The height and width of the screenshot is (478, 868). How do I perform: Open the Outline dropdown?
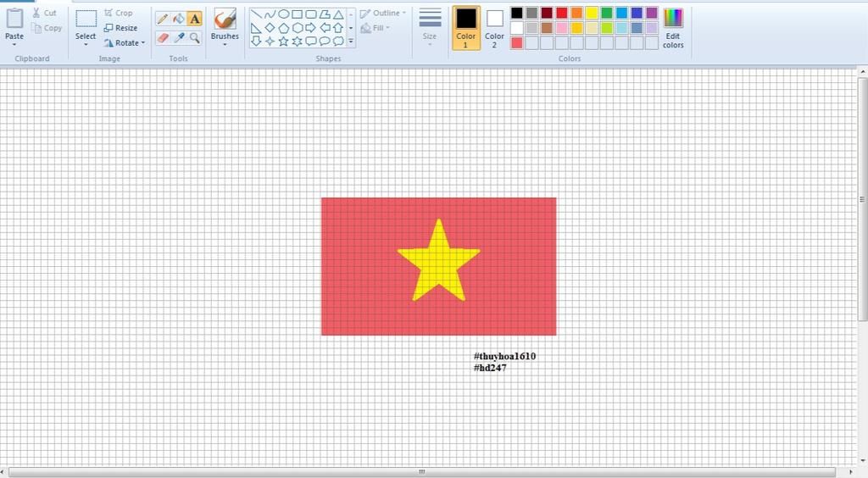click(382, 13)
